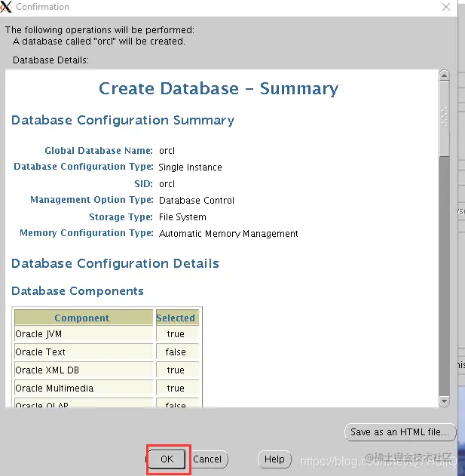This screenshot has width=465, height=476.
Task: Click the Database Components heading
Action: click(x=78, y=291)
